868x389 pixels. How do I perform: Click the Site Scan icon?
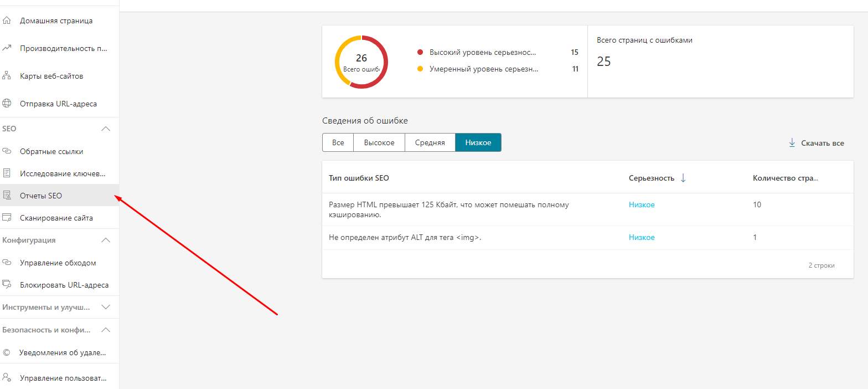click(7, 218)
